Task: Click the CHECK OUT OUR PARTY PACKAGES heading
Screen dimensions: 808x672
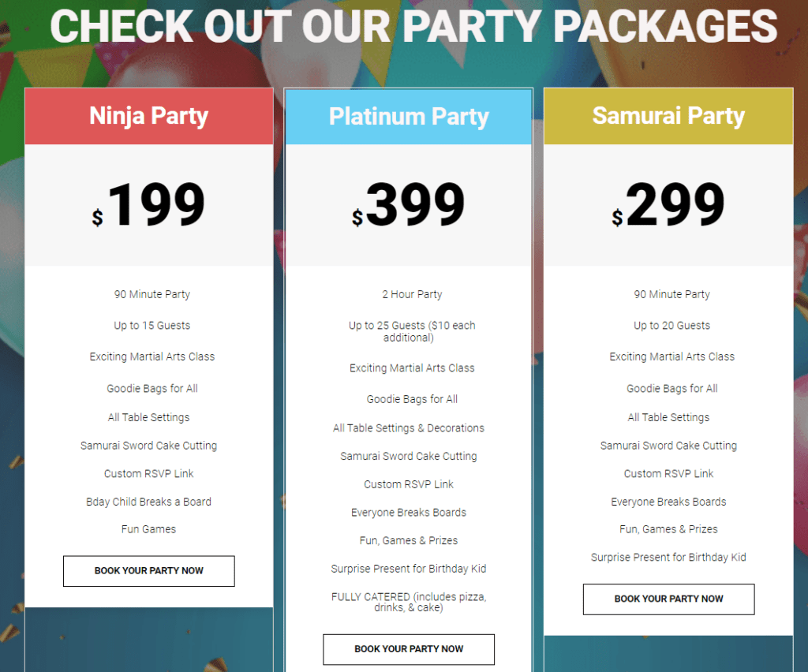Action: (x=404, y=26)
